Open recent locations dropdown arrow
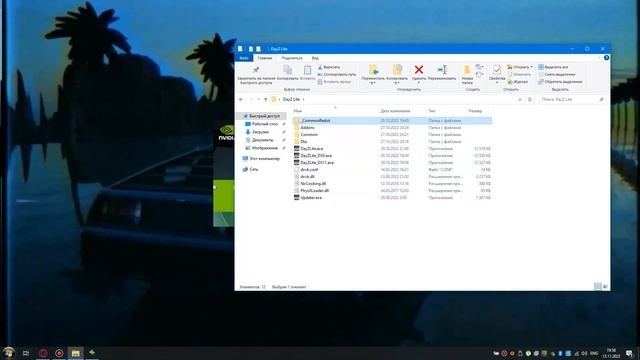Image resolution: width=640 pixels, height=360 pixels. (258, 99)
